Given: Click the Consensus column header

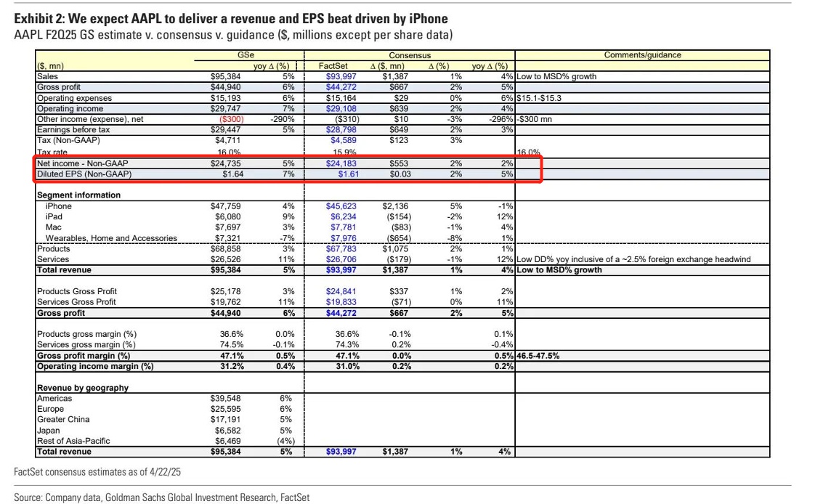Looking at the screenshot, I should (410, 55).
